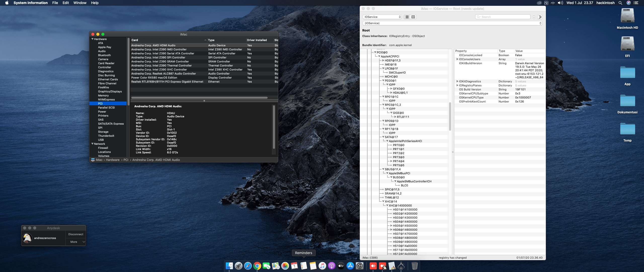
Task: Open the Reminders app in Dock
Action: pyautogui.click(x=304, y=266)
